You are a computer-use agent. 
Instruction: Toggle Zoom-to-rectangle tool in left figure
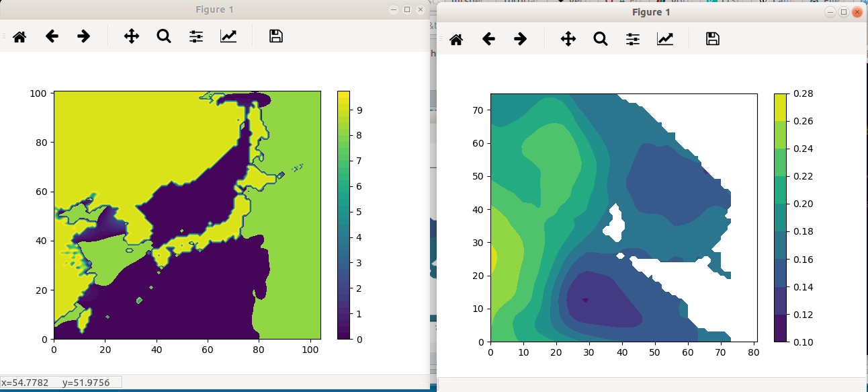[164, 36]
